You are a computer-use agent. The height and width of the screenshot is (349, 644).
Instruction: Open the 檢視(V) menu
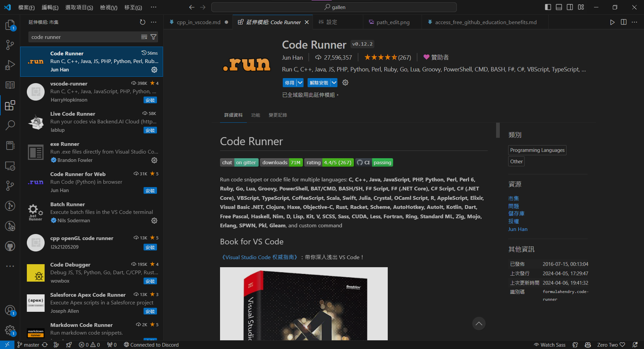(x=108, y=7)
